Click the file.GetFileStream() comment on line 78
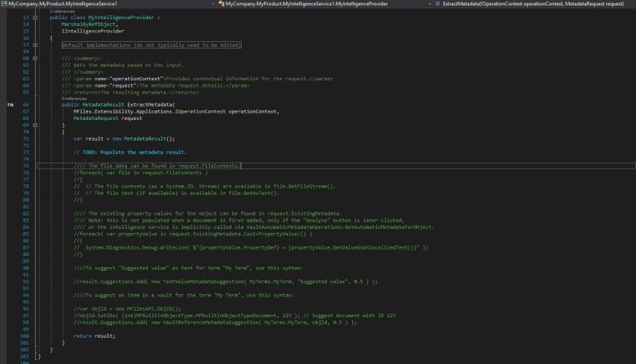This screenshot has width=636, height=364. click(x=204, y=187)
